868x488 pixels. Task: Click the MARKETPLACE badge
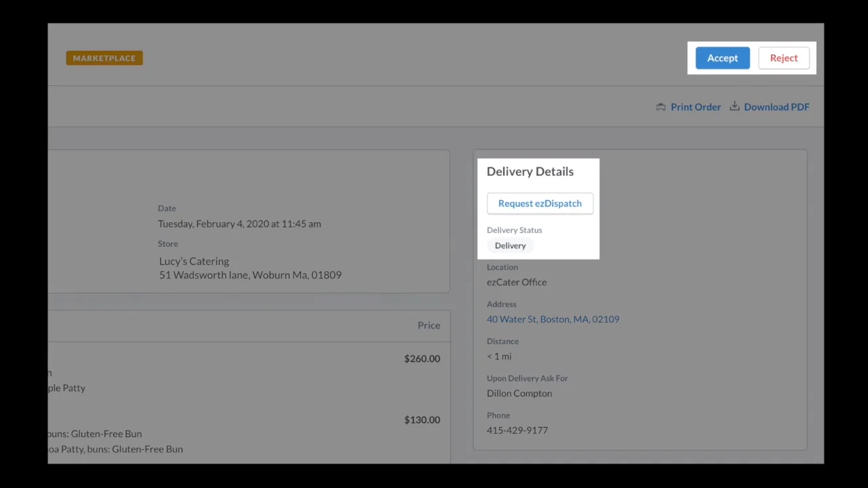click(104, 58)
